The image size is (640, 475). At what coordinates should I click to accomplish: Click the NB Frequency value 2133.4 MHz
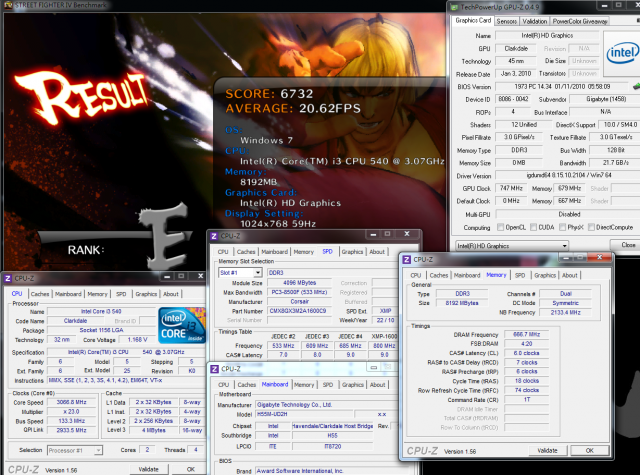pos(565,313)
